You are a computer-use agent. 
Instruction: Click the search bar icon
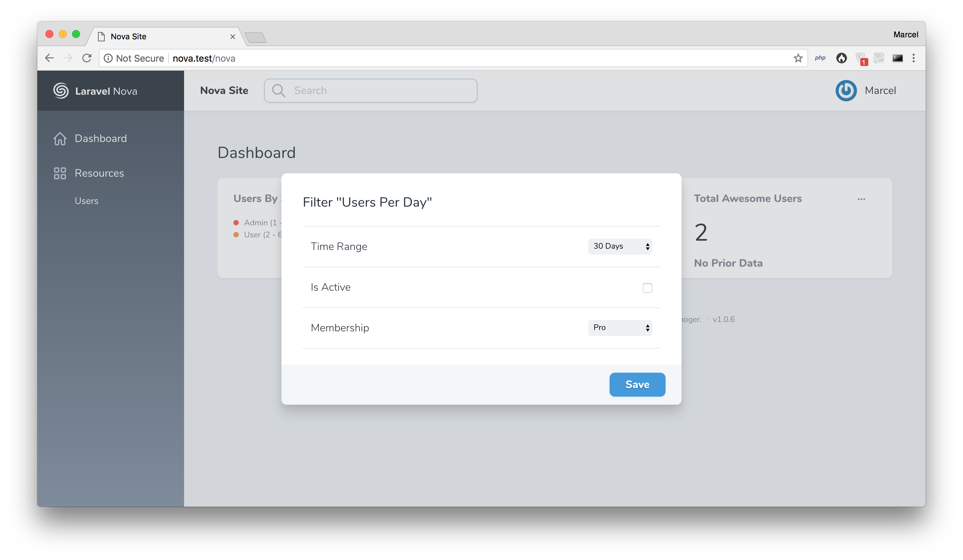(279, 90)
